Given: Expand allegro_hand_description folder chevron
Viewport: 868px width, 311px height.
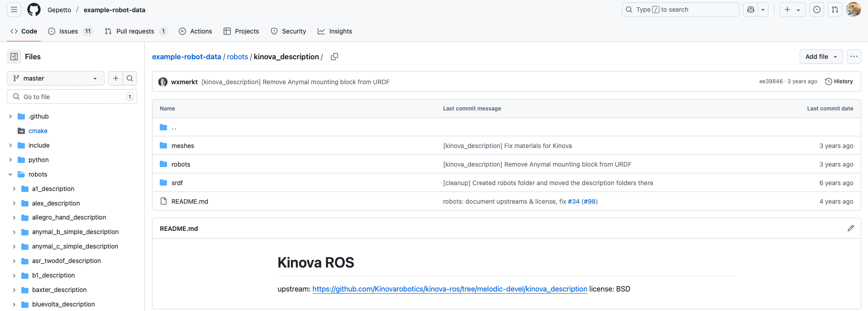Looking at the screenshot, I should pyautogui.click(x=14, y=217).
